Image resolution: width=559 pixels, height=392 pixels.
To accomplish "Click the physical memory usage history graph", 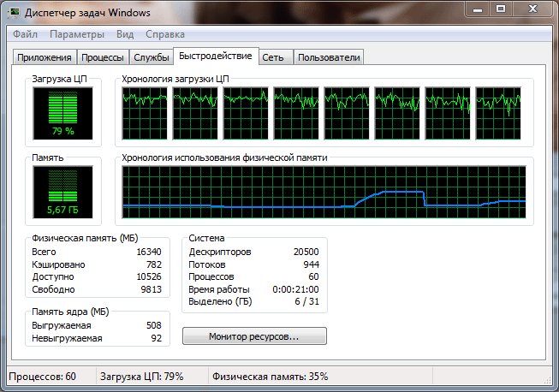I will coord(324,192).
